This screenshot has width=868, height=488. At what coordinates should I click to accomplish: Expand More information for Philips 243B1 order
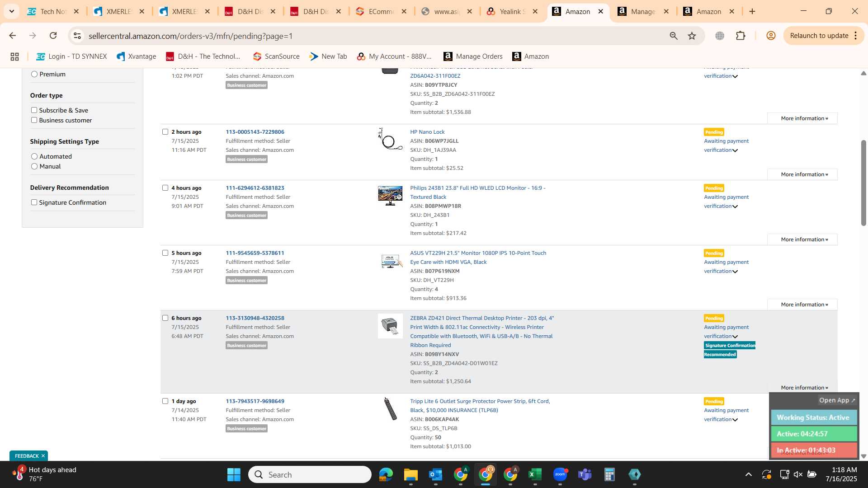coord(802,239)
